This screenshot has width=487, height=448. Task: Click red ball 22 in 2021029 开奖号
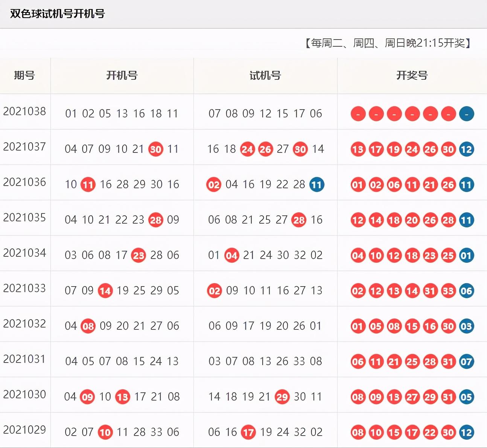pos(430,433)
